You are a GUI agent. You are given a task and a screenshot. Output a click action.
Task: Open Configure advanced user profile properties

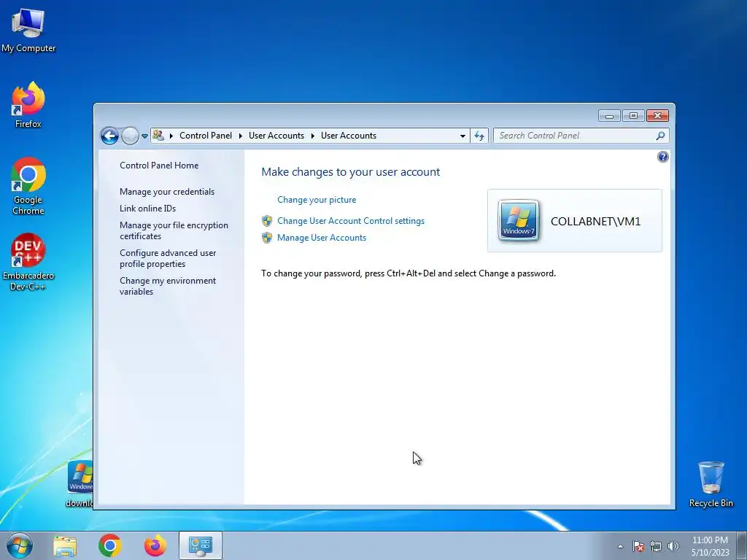(168, 258)
